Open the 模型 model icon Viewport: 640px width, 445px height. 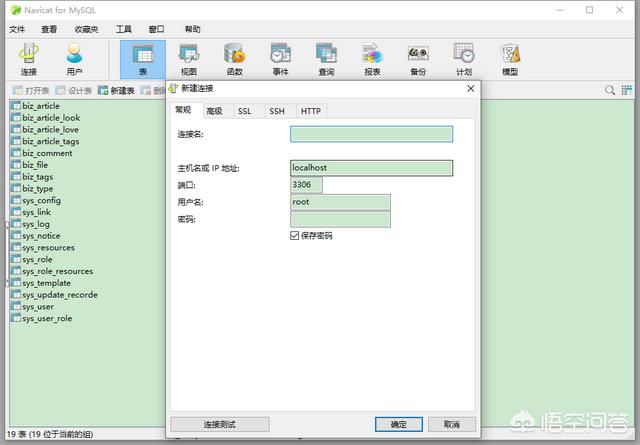click(510, 60)
